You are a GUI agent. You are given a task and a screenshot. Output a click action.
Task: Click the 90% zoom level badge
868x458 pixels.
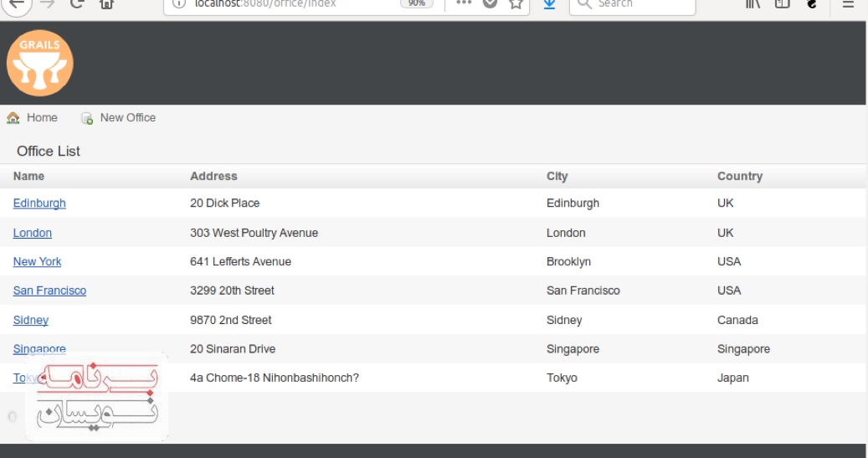click(x=416, y=4)
